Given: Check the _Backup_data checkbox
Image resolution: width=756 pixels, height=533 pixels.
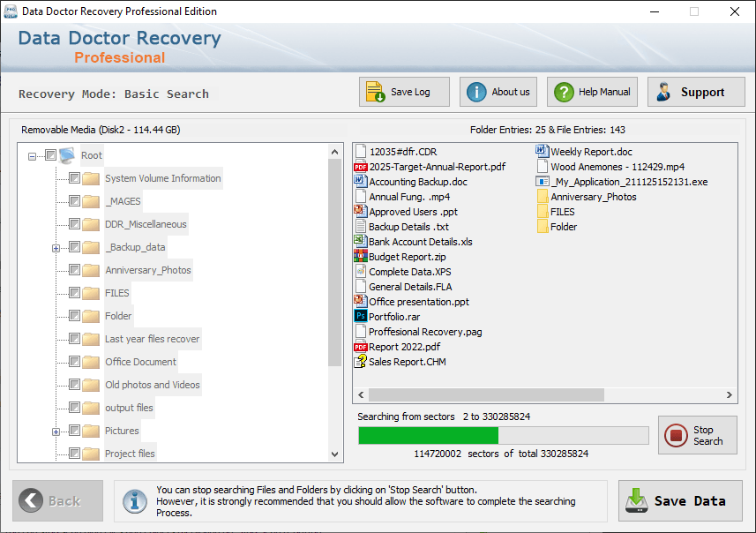Looking at the screenshot, I should 74,247.
